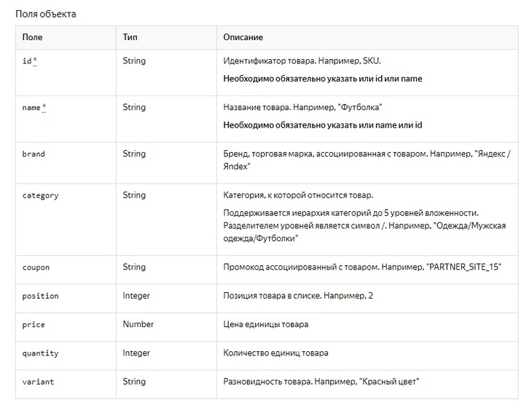Viewport: 532px width, 408px height.
Task: Click the Integer type in position row
Action: tap(136, 296)
